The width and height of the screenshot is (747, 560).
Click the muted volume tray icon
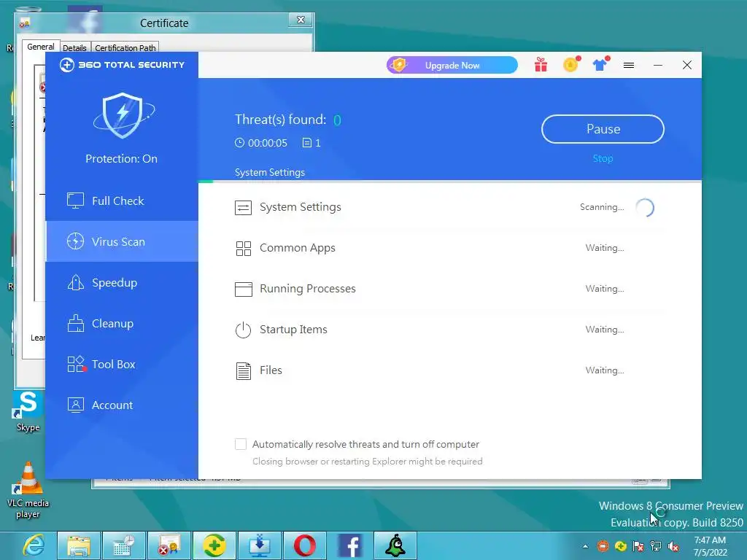[673, 546]
